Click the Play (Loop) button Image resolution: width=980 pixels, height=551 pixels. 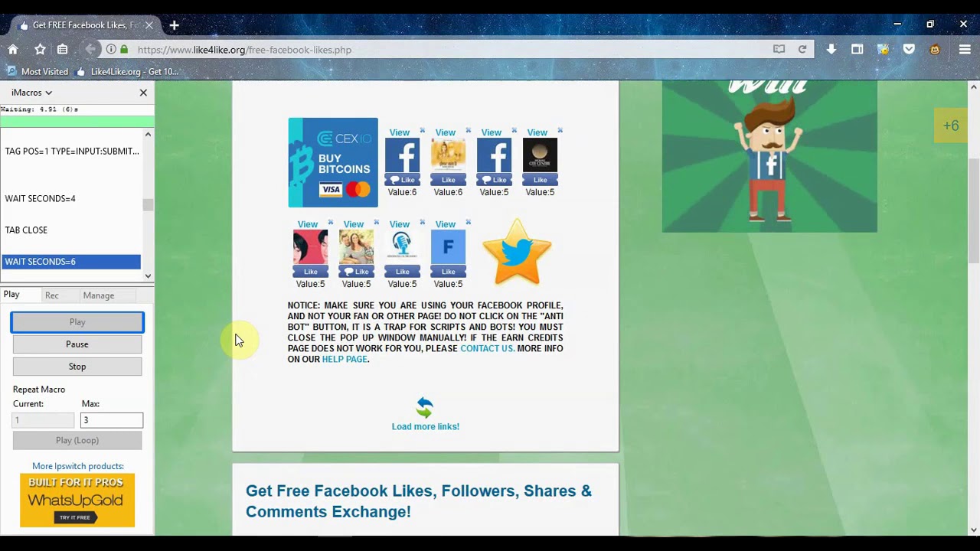[x=77, y=440]
